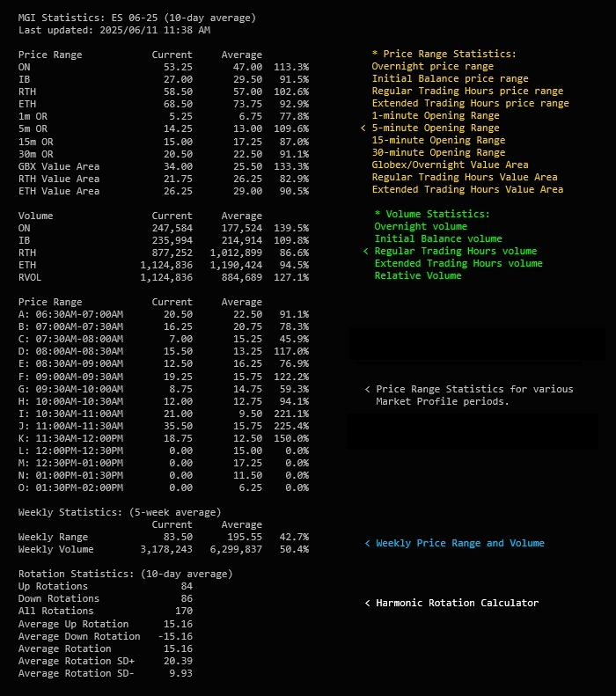Screen dimensions: 616x696
Task: Click period 'F: 09:00AM-09:30AM' label
Action: click(70, 377)
